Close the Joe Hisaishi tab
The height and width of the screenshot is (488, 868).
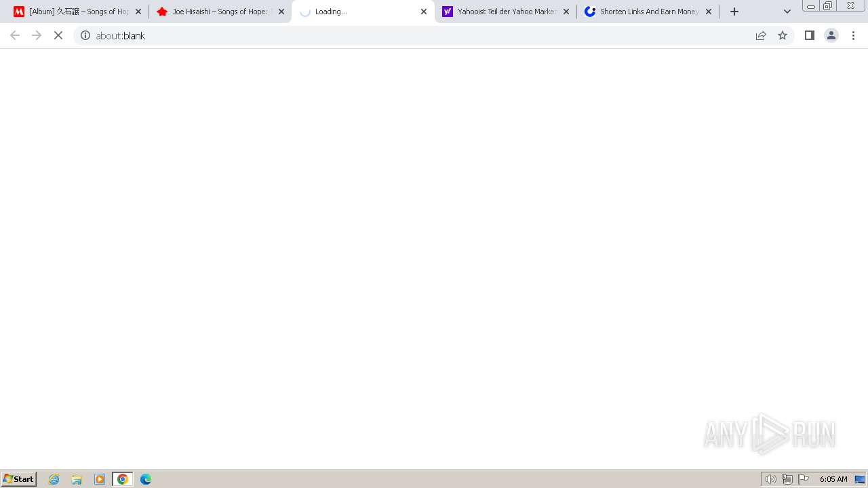(x=281, y=12)
